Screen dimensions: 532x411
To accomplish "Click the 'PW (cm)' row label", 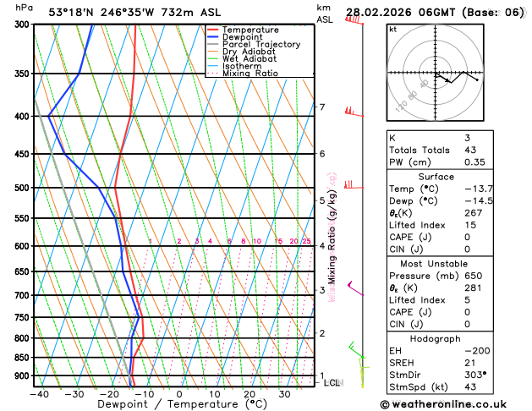I will [x=410, y=162].
